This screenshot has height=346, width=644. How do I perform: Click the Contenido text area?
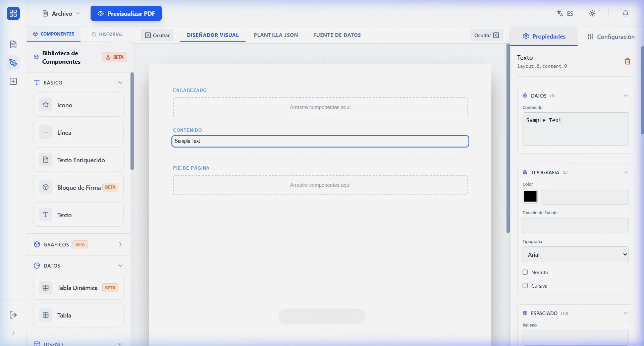576,129
